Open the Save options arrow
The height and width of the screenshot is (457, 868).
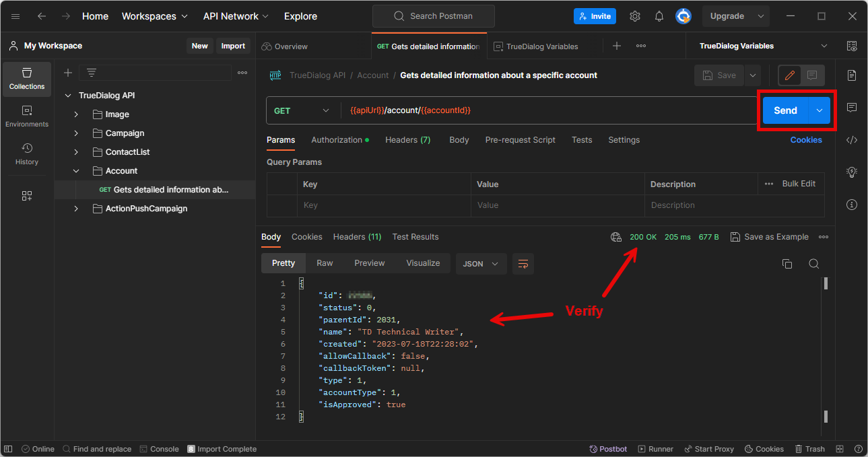coord(752,75)
